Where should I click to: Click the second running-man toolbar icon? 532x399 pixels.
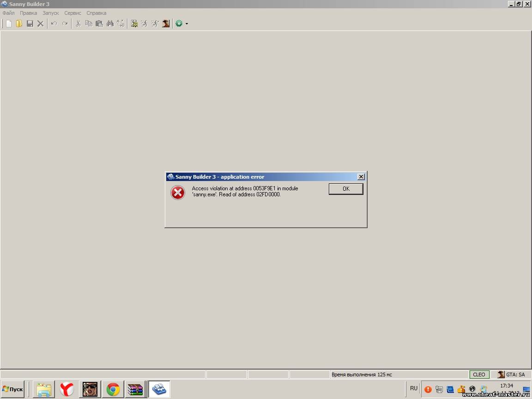click(x=155, y=24)
